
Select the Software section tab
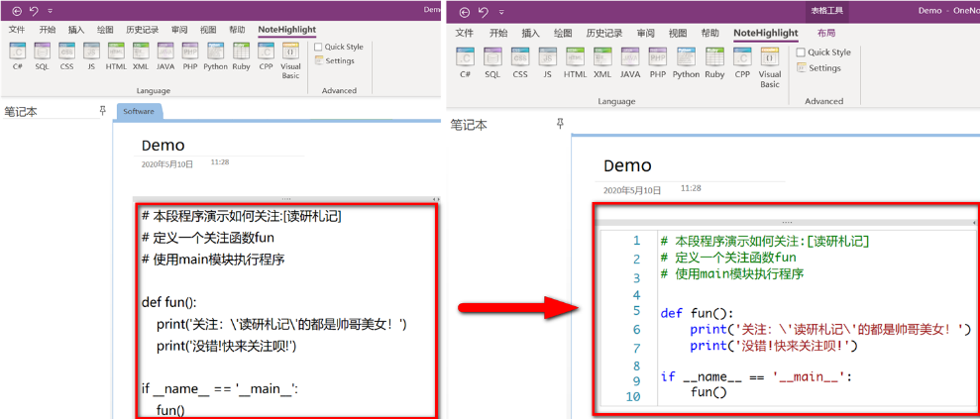click(x=138, y=111)
